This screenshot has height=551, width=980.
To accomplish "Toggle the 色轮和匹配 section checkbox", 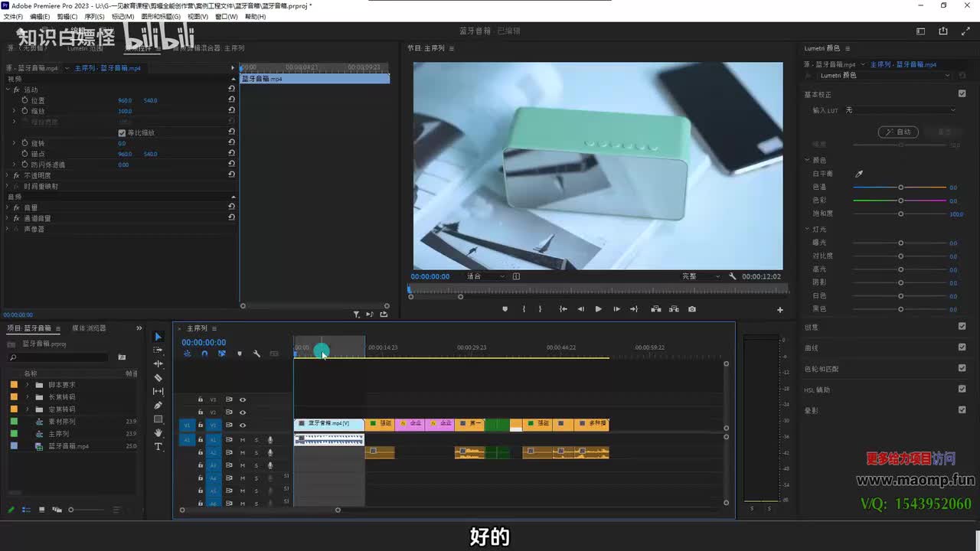I will coord(962,368).
